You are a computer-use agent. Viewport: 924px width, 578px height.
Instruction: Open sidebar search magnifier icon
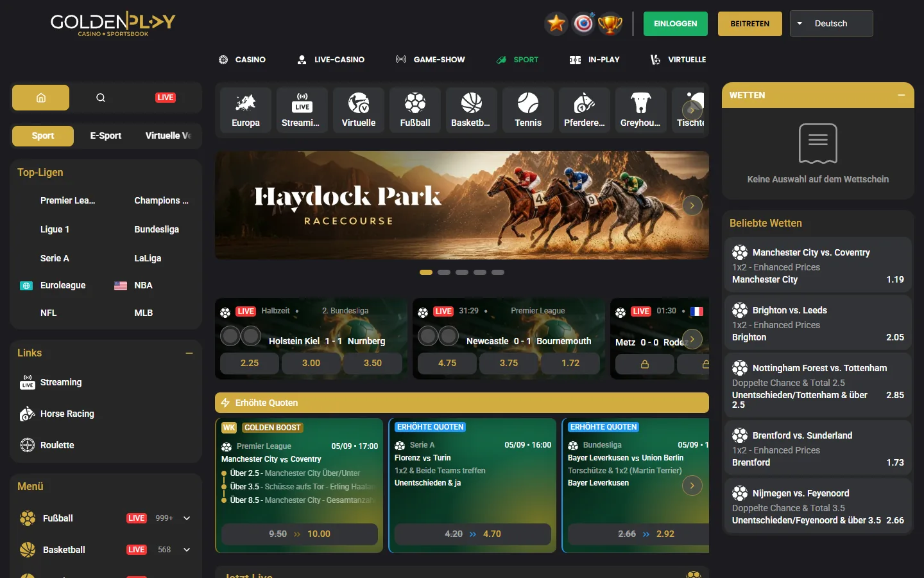(101, 98)
